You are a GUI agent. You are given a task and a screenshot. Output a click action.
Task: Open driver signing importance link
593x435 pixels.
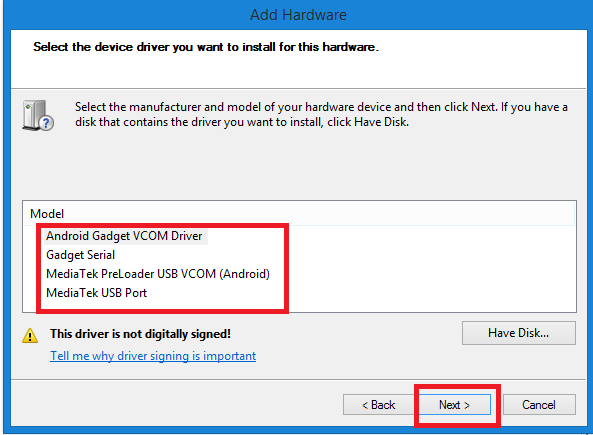153,356
